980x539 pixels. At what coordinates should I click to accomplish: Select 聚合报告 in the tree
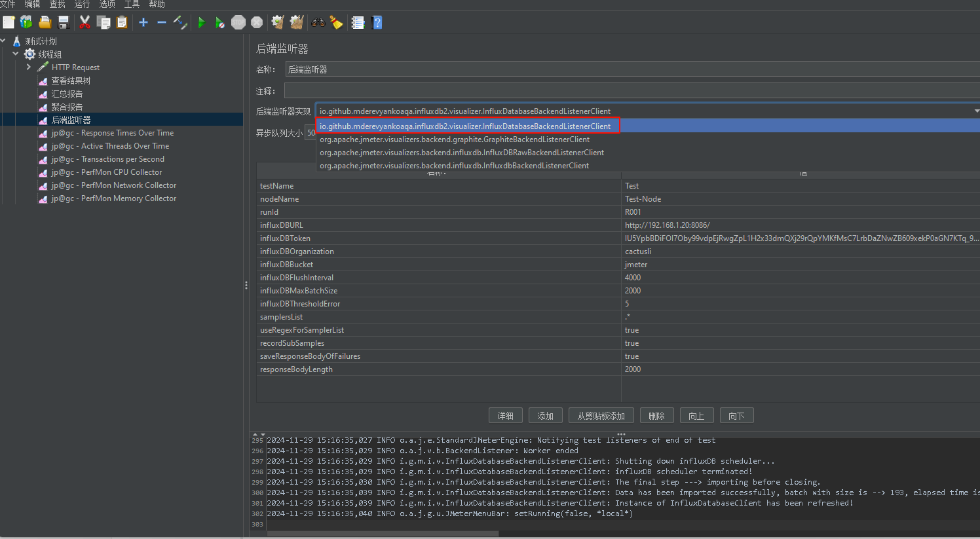point(67,107)
